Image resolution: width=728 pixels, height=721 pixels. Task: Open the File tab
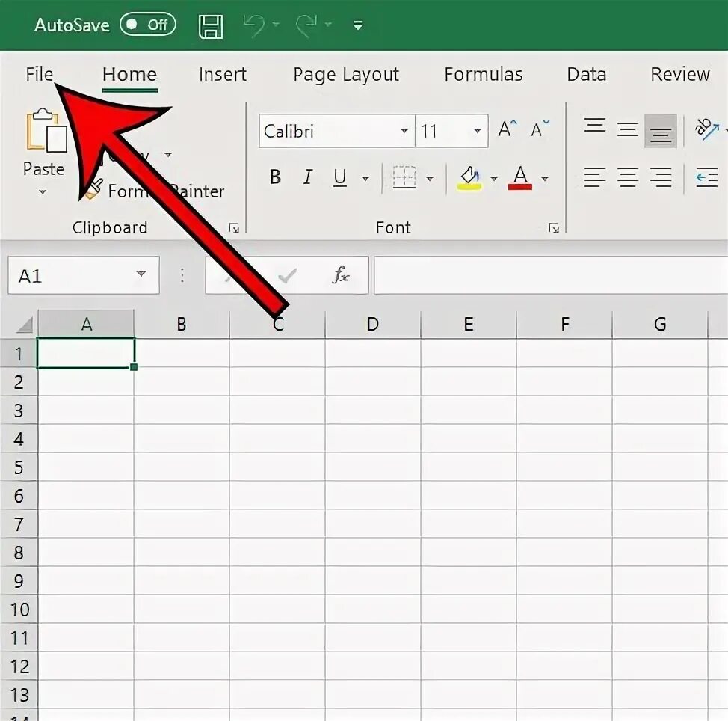click(40, 74)
